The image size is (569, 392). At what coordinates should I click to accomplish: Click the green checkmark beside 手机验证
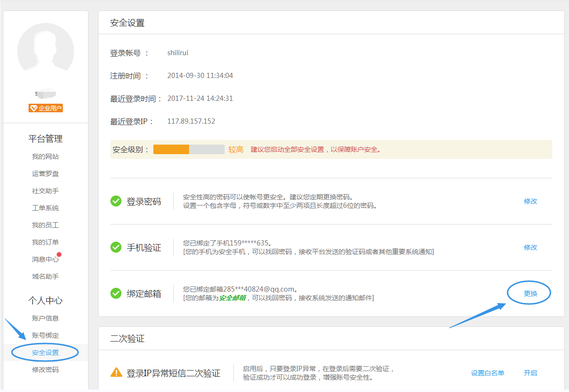point(116,247)
